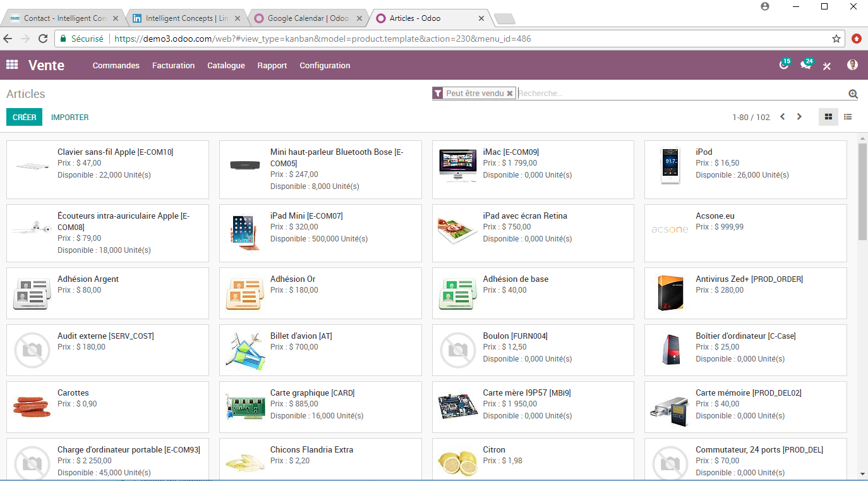868x481 pixels.
Task: Click the browser reload icon
Action: 42,39
